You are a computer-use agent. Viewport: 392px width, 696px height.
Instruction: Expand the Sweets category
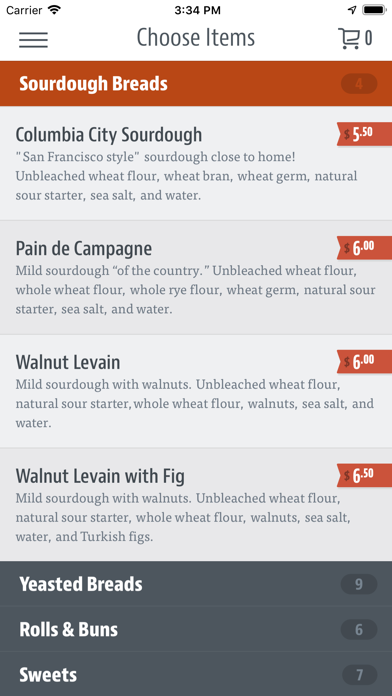(x=196, y=674)
